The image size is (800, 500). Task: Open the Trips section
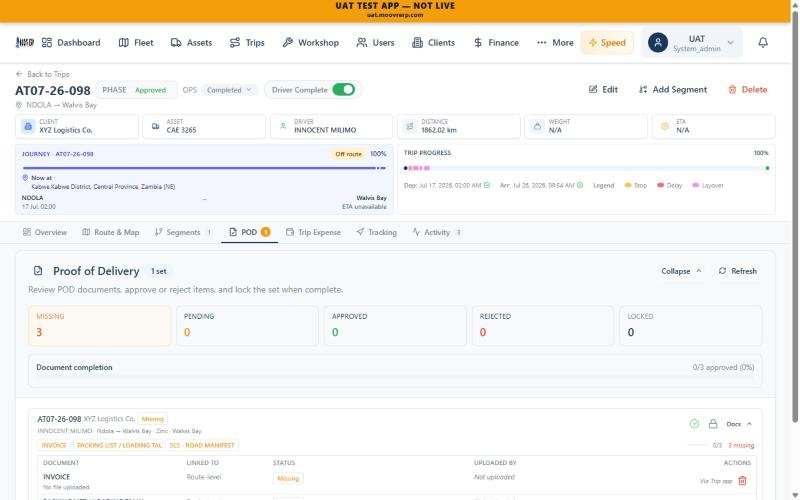point(247,42)
